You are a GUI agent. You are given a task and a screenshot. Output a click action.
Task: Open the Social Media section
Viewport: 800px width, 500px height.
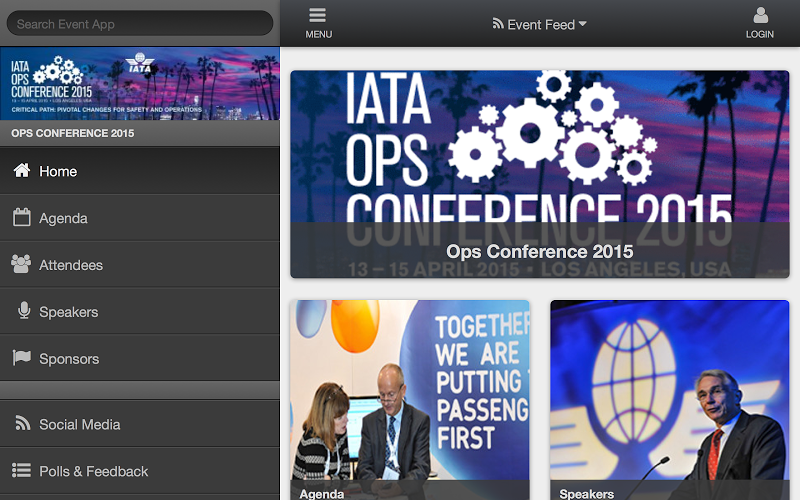pyautogui.click(x=140, y=424)
